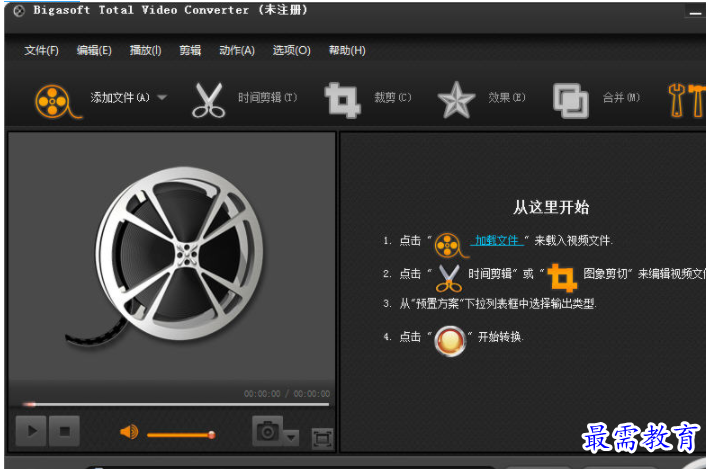Toggle fullscreen preview icon
Viewport: 706px width, 469px height.
322,438
